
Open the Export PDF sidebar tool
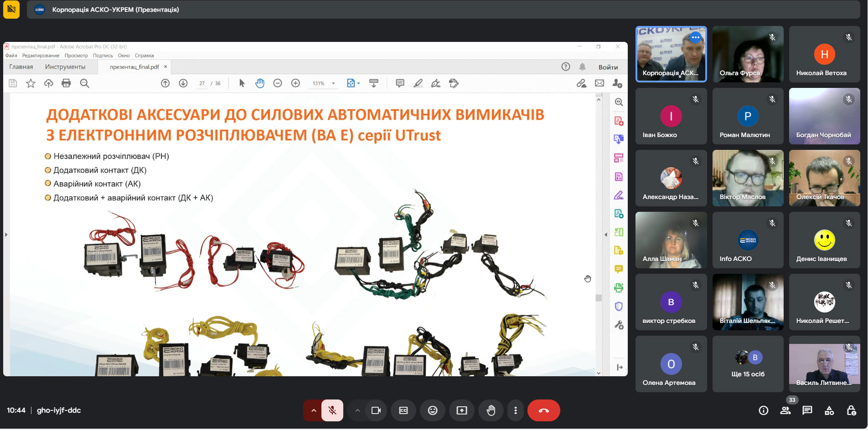click(619, 139)
